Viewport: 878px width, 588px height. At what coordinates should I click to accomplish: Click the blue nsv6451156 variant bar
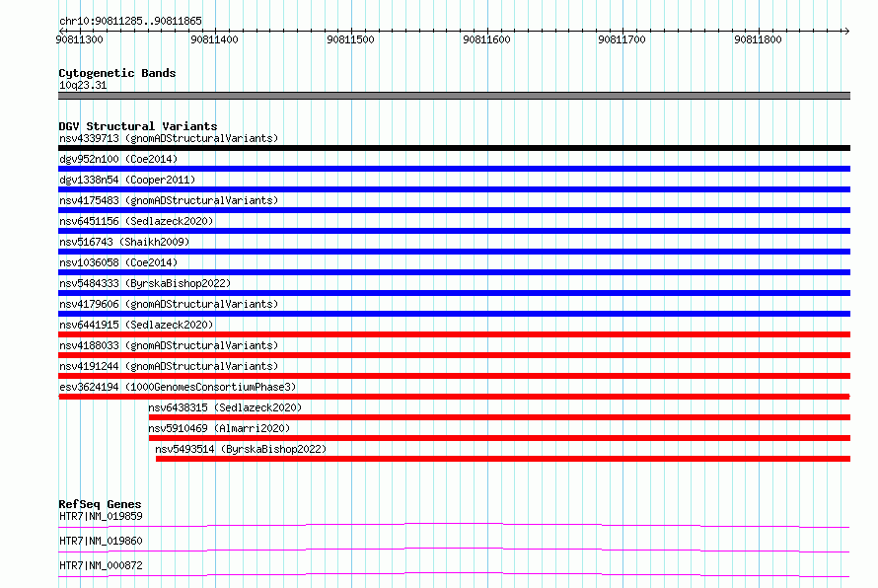click(454, 231)
